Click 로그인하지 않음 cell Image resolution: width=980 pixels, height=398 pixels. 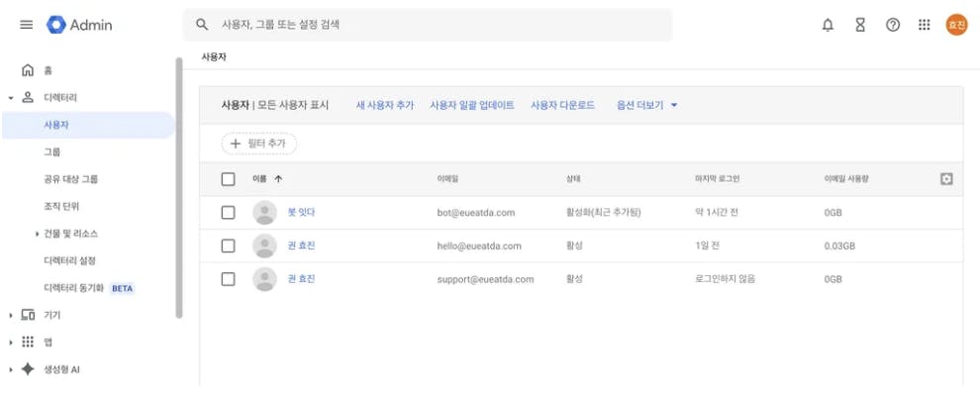(725, 279)
